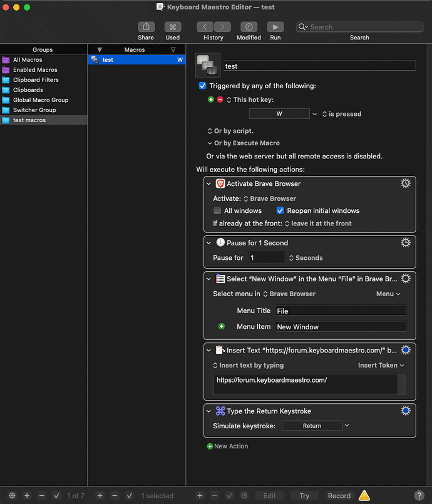Click the macro icon thumbnail
Viewport: 432px width, 504px height.
(x=208, y=65)
